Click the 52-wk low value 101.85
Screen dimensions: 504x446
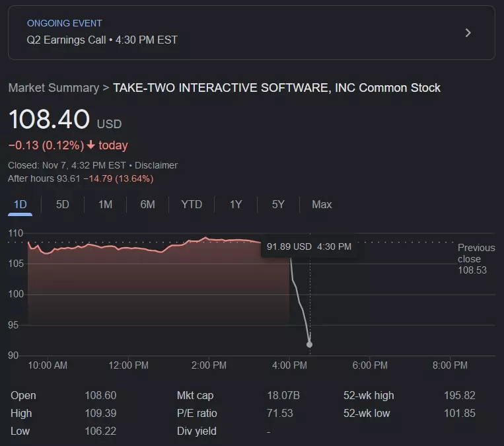[x=460, y=413]
